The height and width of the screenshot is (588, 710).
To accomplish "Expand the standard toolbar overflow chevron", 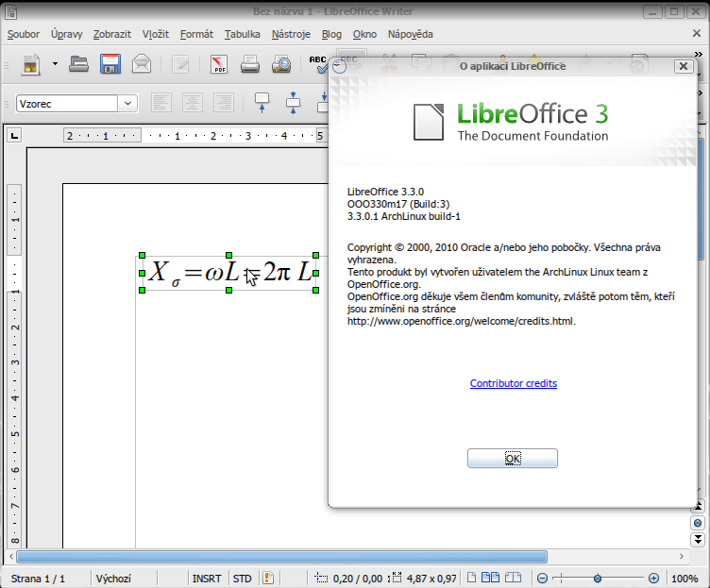I will point(699,55).
